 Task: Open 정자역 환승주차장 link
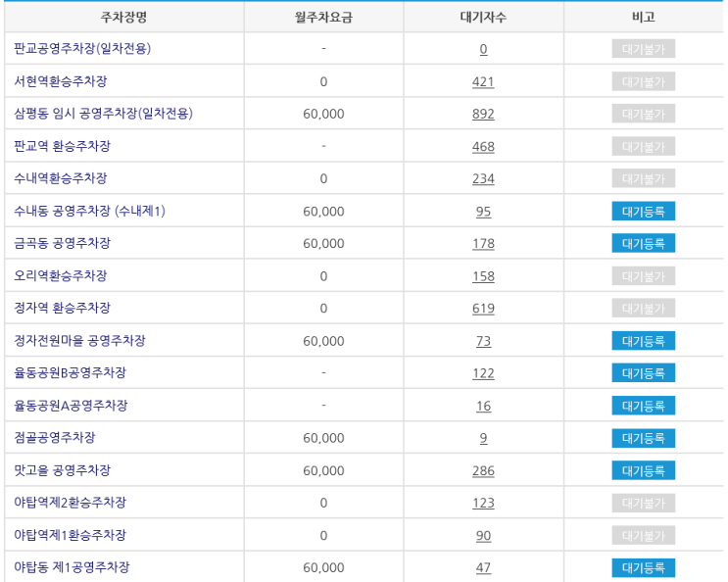click(62, 308)
